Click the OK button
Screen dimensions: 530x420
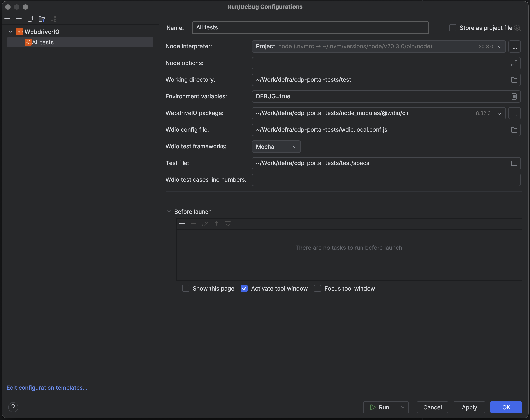[506, 407]
